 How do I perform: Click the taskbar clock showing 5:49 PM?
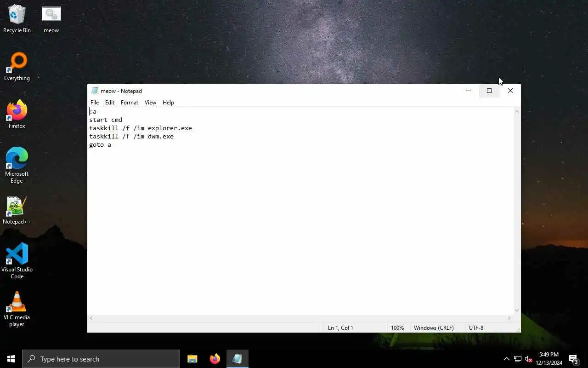[x=549, y=359]
